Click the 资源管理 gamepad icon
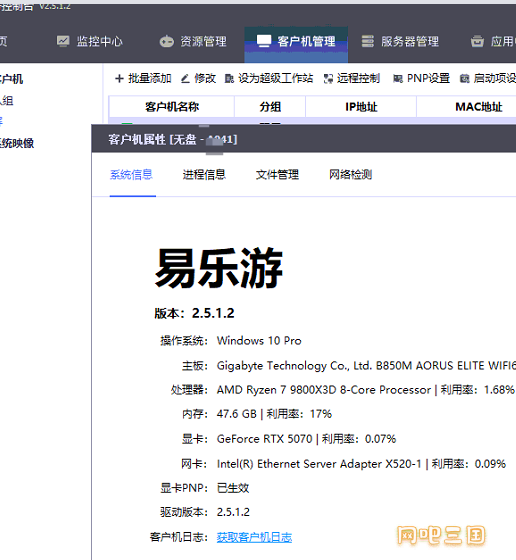 (166, 42)
